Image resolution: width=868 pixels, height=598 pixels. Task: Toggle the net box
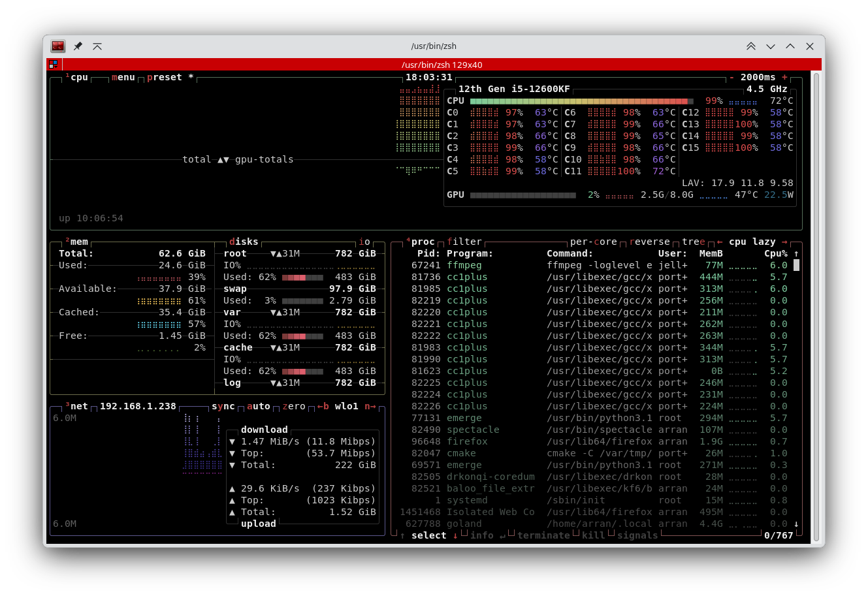(76, 406)
